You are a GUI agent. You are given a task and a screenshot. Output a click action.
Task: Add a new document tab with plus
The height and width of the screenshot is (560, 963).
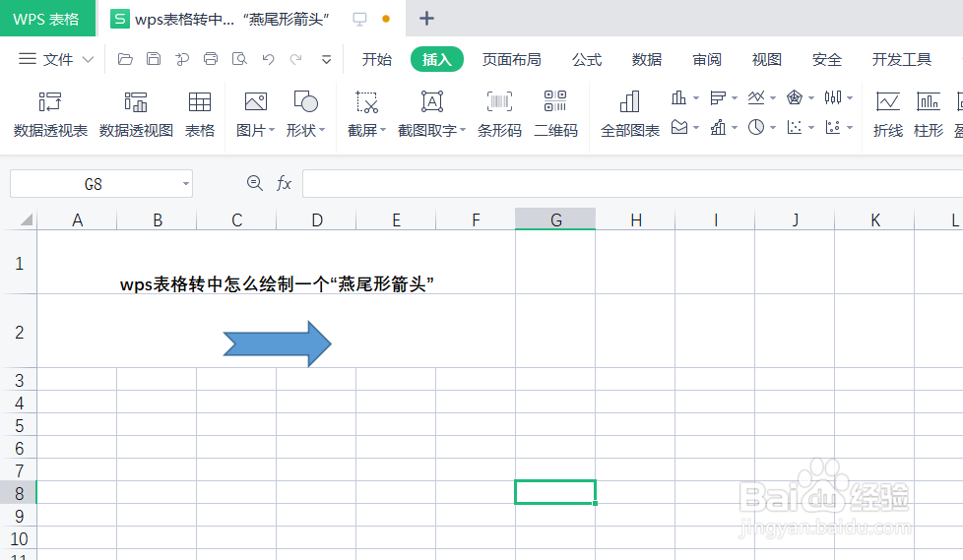pyautogui.click(x=426, y=19)
